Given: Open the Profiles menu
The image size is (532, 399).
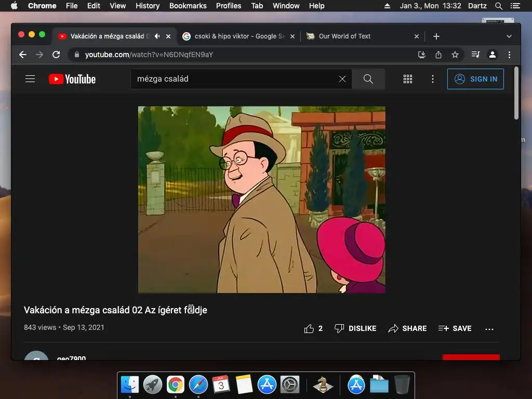Looking at the screenshot, I should point(229,6).
